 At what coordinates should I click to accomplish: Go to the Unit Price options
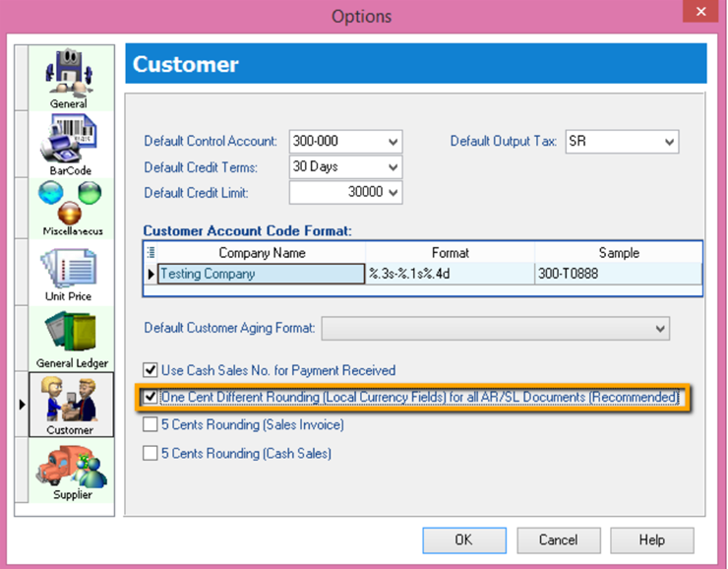69,273
